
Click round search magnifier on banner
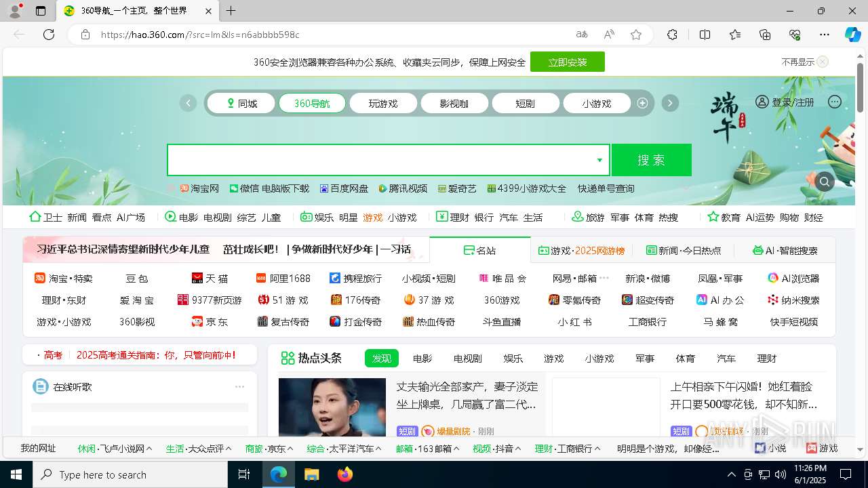point(825,182)
